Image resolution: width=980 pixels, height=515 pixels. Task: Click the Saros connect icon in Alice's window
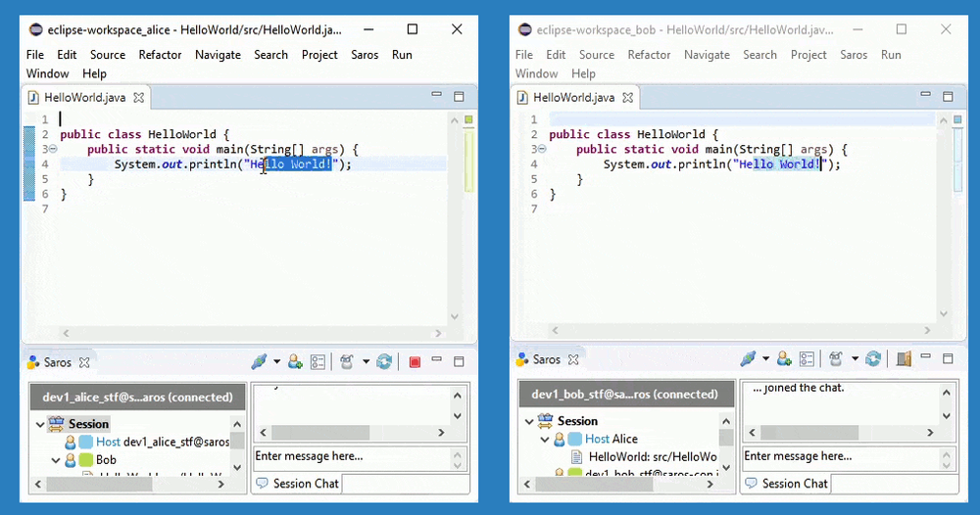(259, 361)
